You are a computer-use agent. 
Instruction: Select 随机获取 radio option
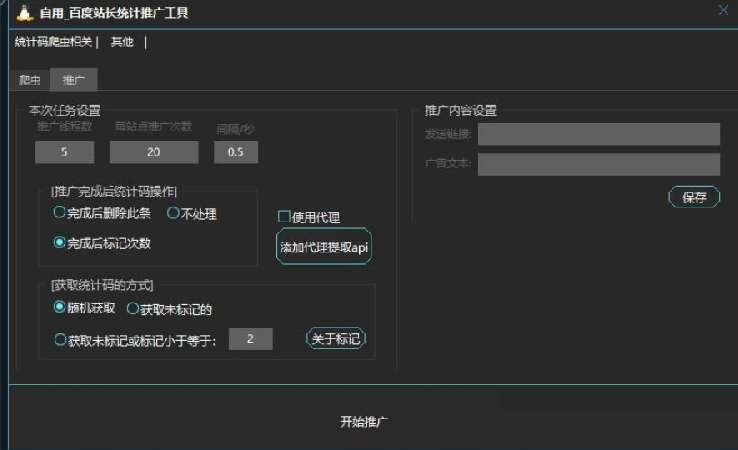[85, 308]
